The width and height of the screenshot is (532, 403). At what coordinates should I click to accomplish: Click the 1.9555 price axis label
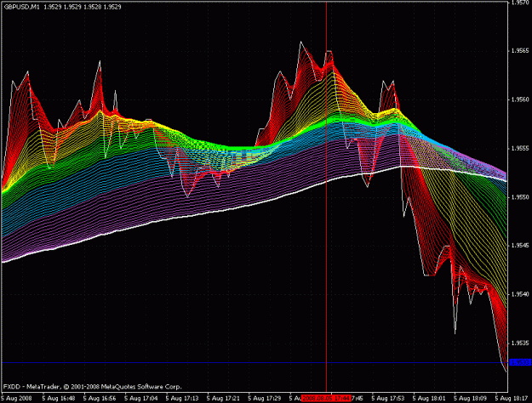[520, 149]
